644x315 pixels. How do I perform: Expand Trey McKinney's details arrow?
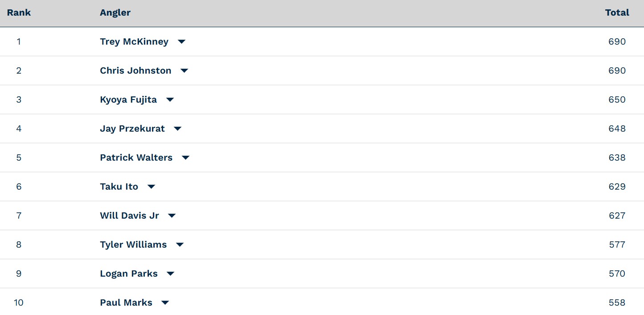click(181, 42)
